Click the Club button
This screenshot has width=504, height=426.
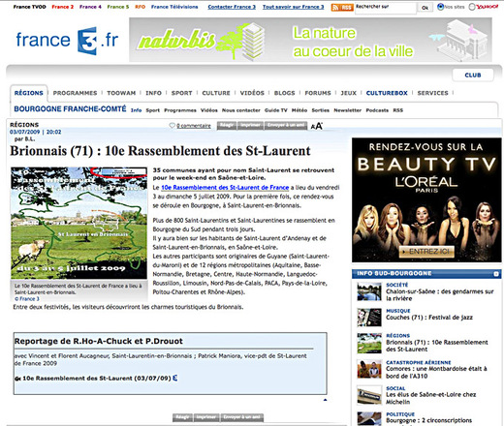[473, 75]
